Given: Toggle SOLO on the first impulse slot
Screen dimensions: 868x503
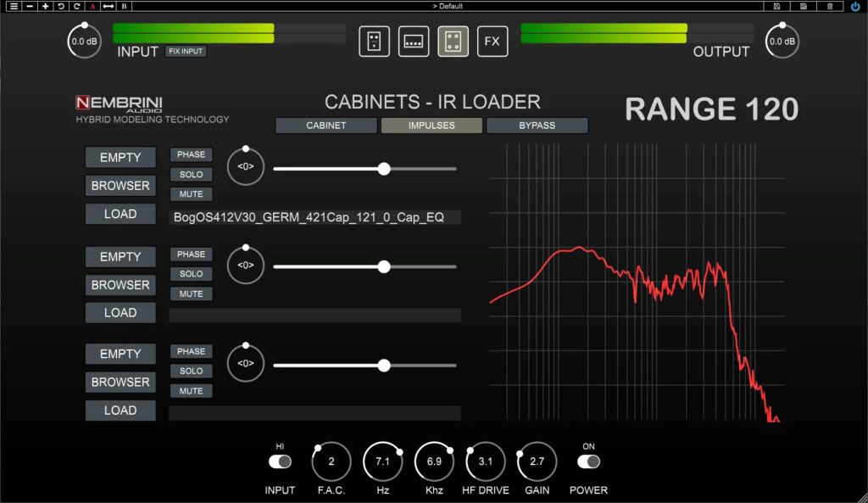Looking at the screenshot, I should coord(191,175).
